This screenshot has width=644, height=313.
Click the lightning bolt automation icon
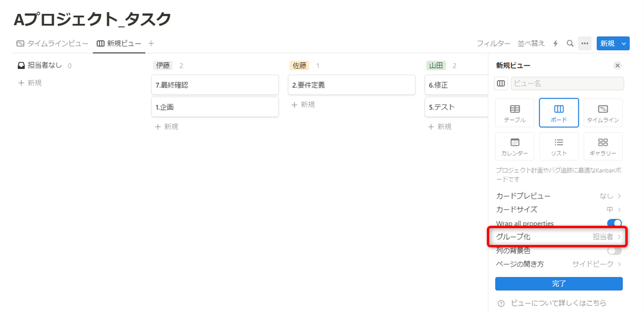point(556,43)
